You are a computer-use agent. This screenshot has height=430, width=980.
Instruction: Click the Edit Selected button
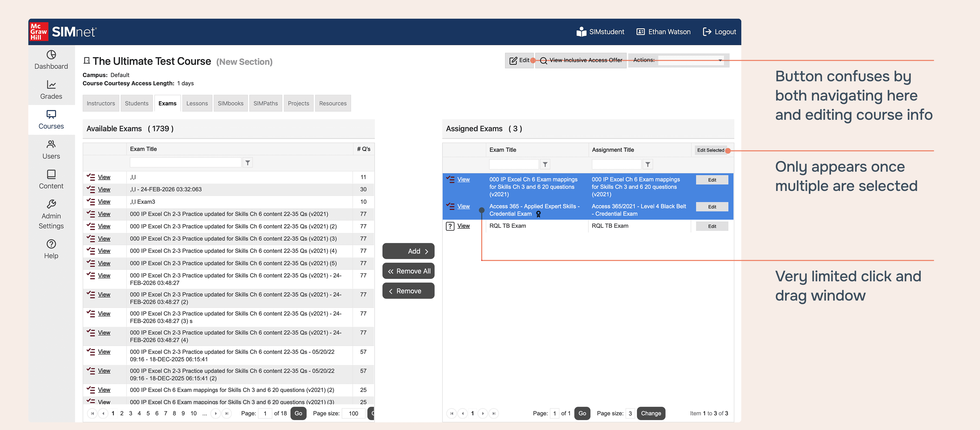pos(710,151)
